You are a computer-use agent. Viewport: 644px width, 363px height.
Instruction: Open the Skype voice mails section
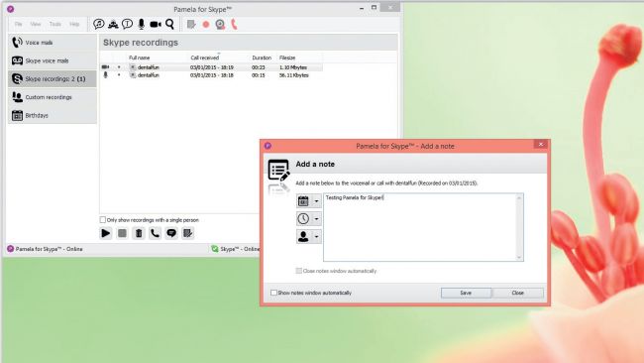tap(53, 60)
